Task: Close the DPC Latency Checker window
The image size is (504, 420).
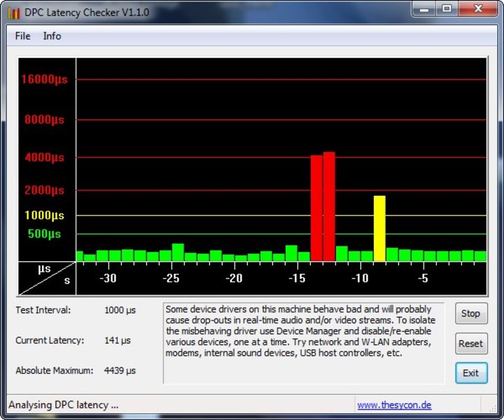Action: [478, 9]
